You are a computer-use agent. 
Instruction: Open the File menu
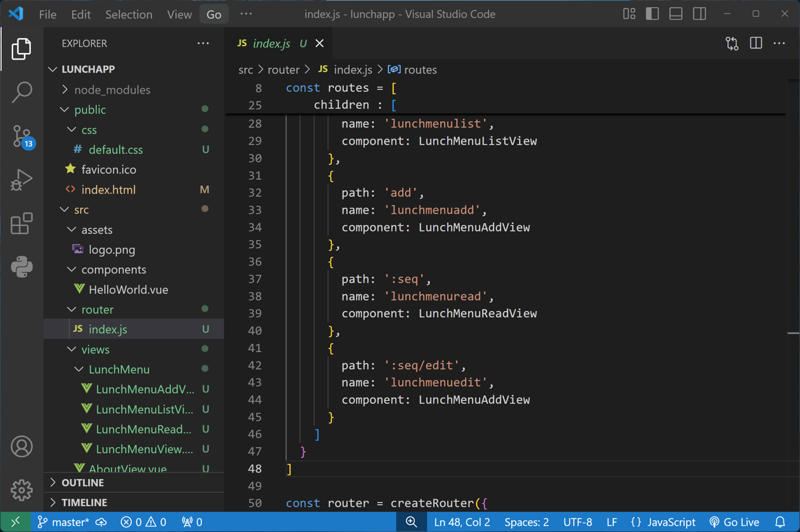tap(47, 14)
